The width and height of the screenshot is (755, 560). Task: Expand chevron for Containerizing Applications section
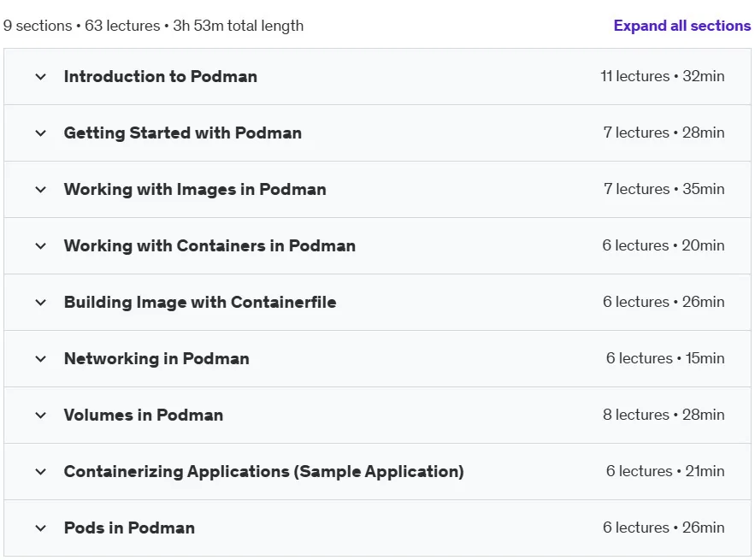point(41,471)
